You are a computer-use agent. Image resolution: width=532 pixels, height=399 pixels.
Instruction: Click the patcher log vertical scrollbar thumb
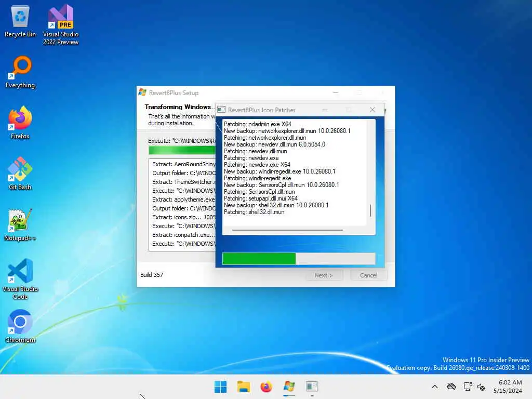click(370, 210)
